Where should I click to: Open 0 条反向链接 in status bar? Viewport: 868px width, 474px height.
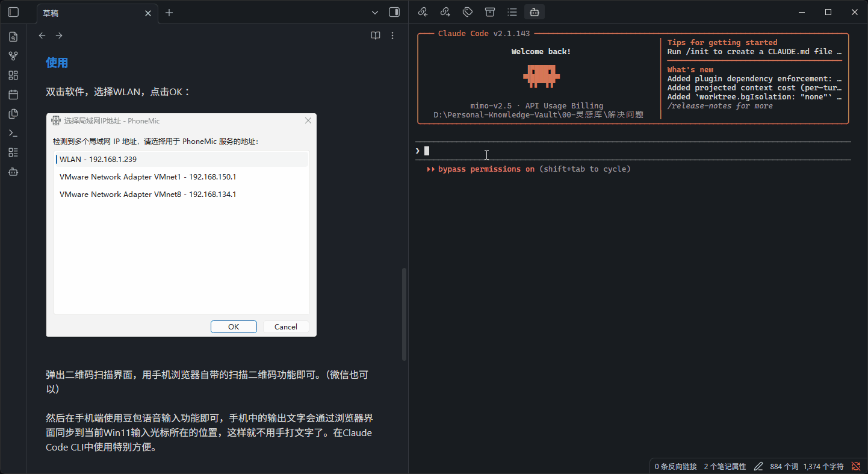(x=676, y=466)
